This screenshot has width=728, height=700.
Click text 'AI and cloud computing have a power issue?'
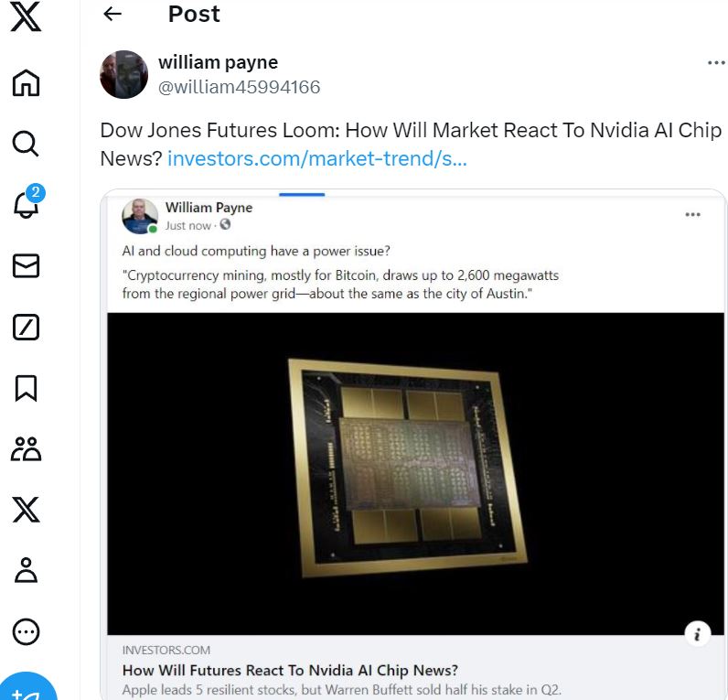(256, 251)
